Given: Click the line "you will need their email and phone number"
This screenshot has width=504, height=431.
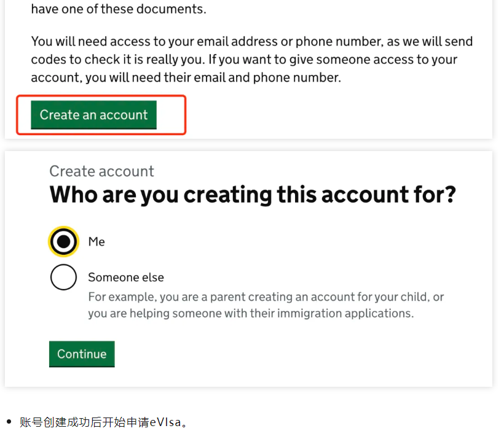Looking at the screenshot, I should [186, 78].
